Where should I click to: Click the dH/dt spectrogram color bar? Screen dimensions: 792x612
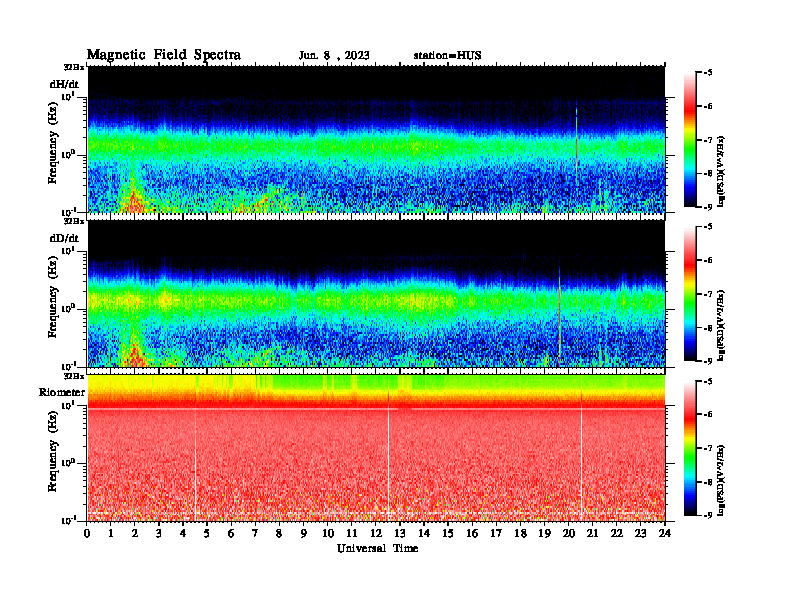pyautogui.click(x=690, y=140)
